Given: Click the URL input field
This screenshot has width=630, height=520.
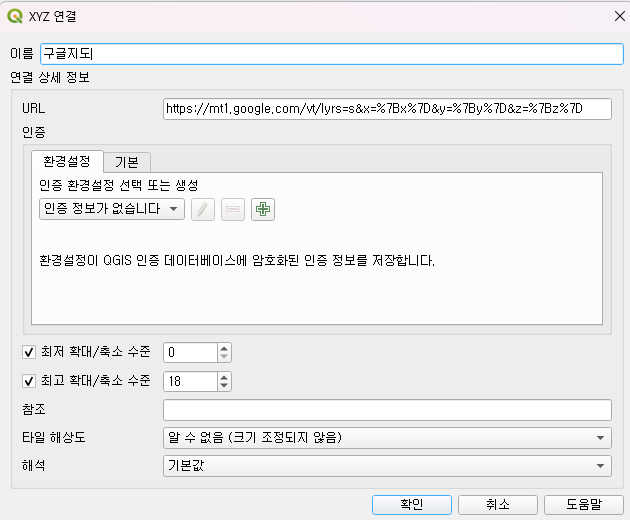Looking at the screenshot, I should pyautogui.click(x=387, y=109).
